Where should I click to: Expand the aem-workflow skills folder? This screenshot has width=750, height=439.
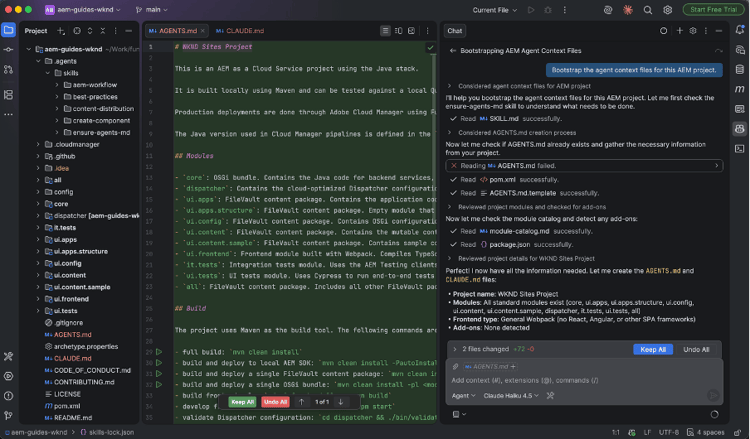(57, 85)
